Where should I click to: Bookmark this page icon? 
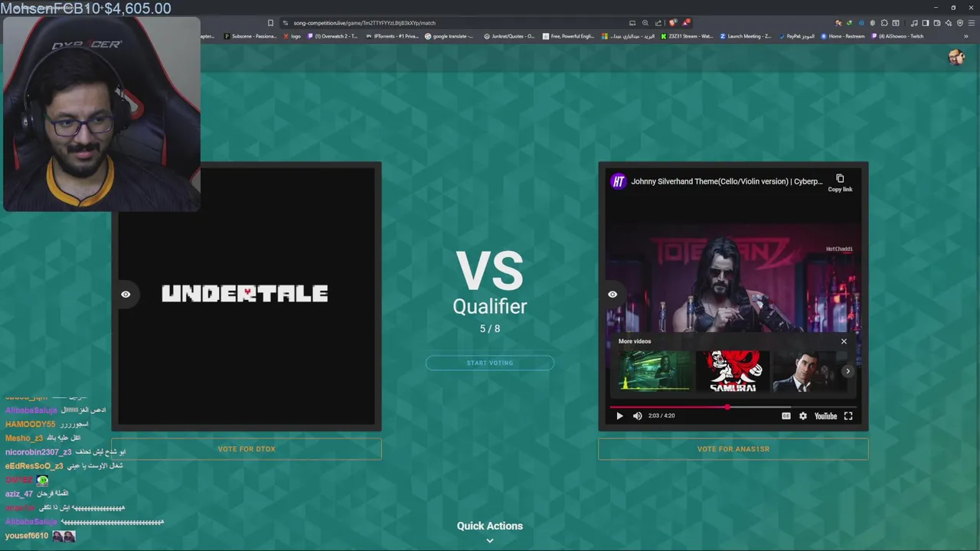(x=270, y=23)
